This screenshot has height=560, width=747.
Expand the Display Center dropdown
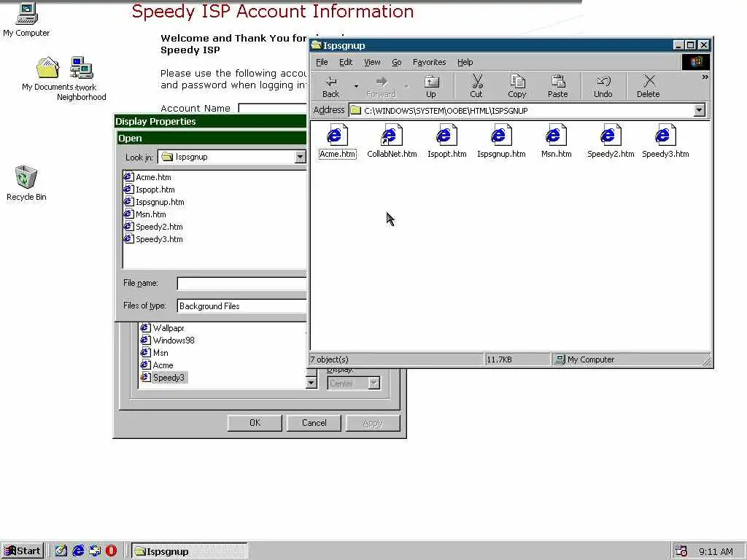click(x=374, y=383)
